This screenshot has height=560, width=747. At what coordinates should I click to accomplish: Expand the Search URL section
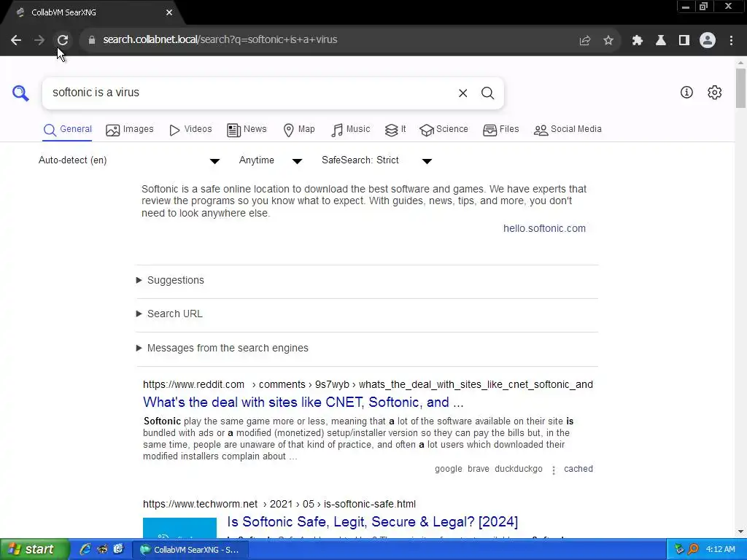367,314
